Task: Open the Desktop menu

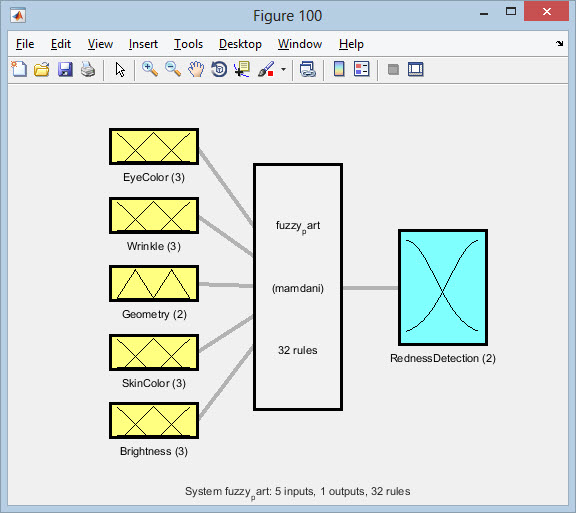Action: 240,44
